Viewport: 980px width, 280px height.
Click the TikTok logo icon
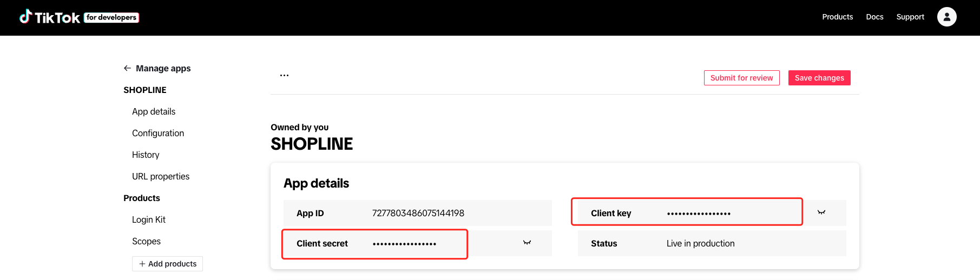tap(25, 17)
